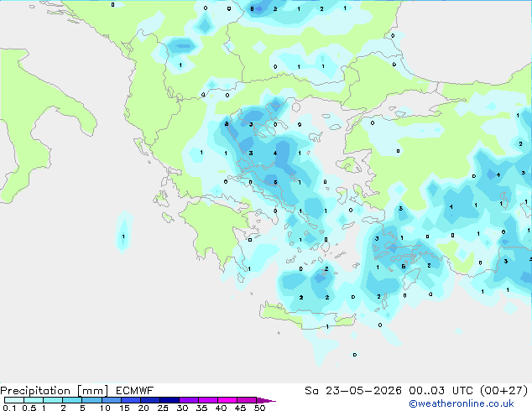Pick the 35–40 mm magenta legend swatch
532x411 pixels.
tap(207, 400)
